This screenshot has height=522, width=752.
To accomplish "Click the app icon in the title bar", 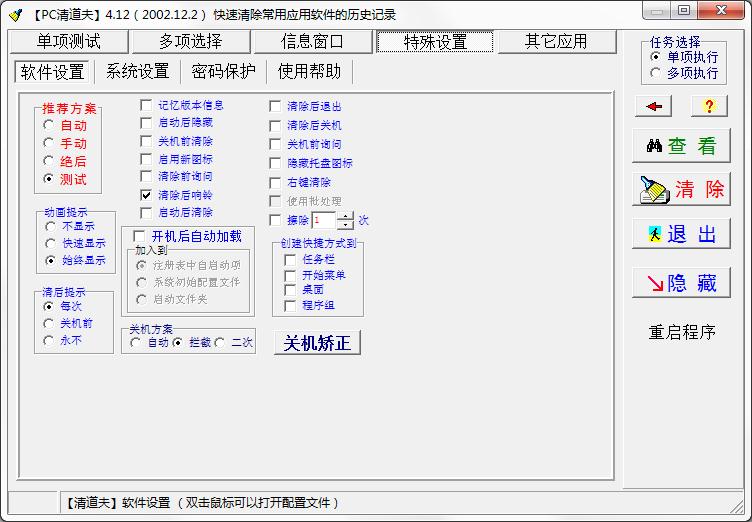I will (x=15, y=13).
